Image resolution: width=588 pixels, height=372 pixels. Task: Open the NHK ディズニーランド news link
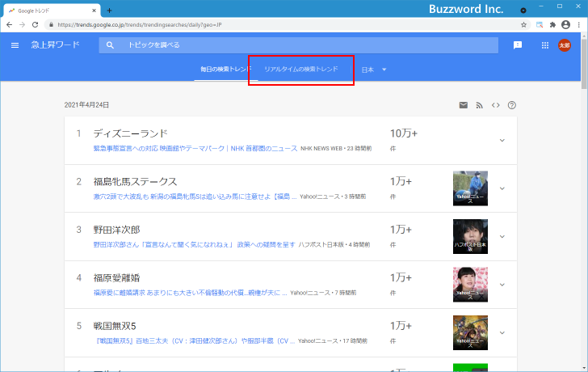click(x=195, y=149)
